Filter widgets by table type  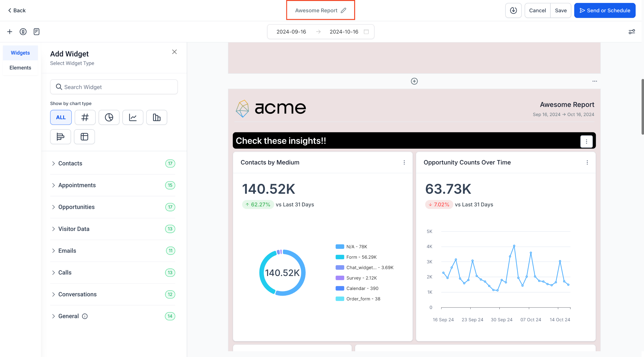point(84,137)
